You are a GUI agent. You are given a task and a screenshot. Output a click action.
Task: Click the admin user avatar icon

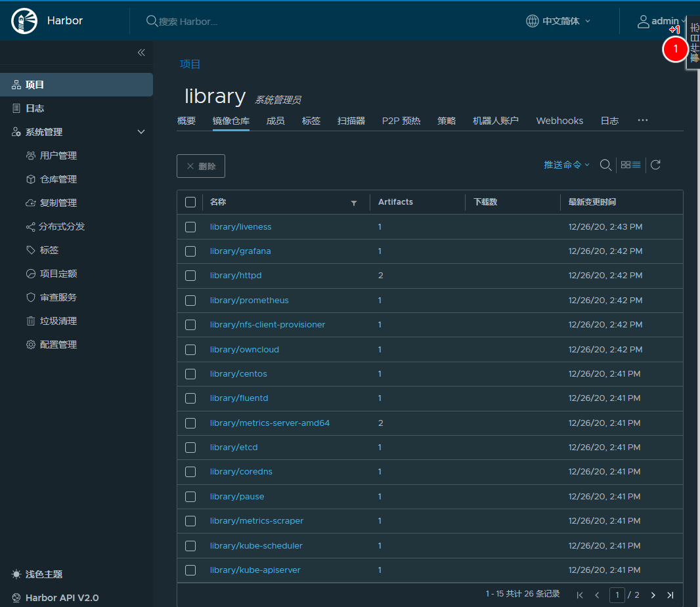pyautogui.click(x=643, y=22)
